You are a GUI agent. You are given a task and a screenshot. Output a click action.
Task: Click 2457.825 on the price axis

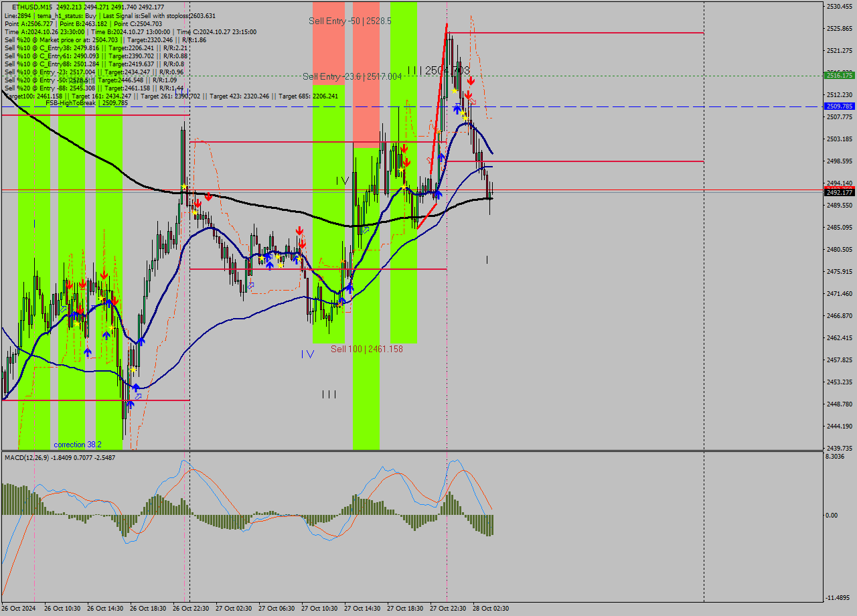pos(840,360)
